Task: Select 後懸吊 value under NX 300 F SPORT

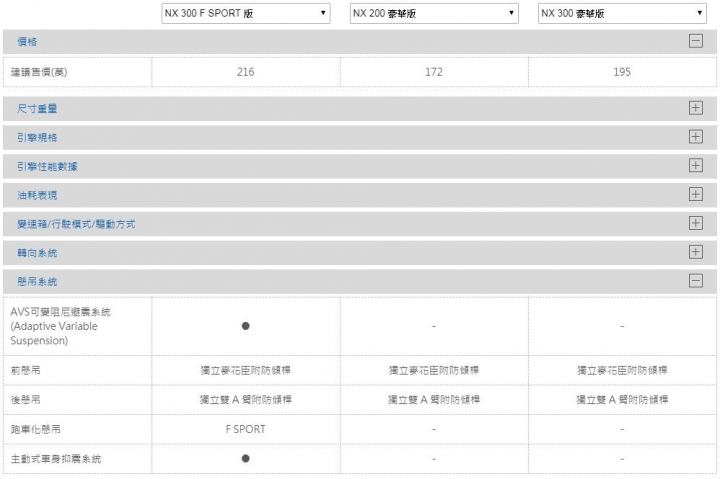Action: (246, 400)
